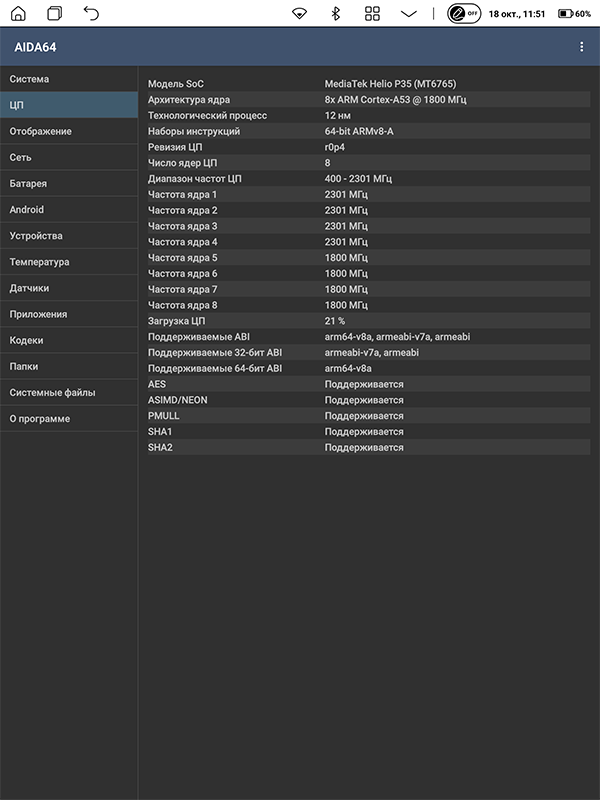Tap the battery 60% indicator

coord(574,13)
